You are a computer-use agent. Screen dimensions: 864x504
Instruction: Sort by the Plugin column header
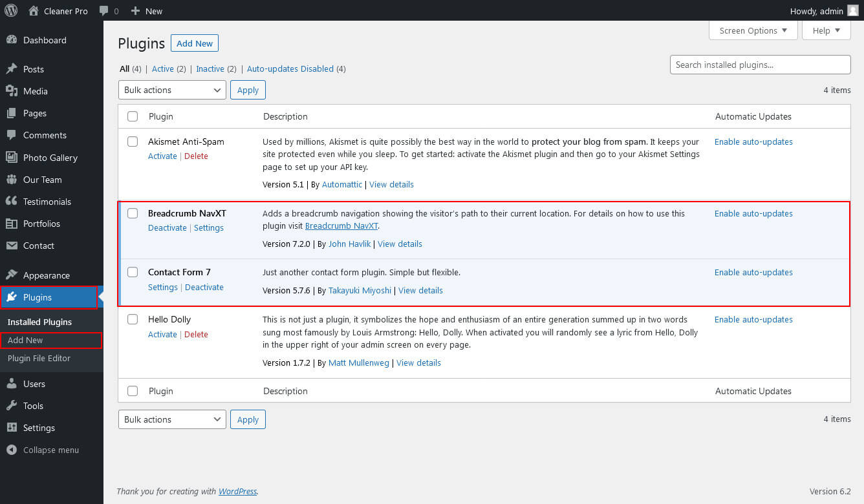point(161,116)
